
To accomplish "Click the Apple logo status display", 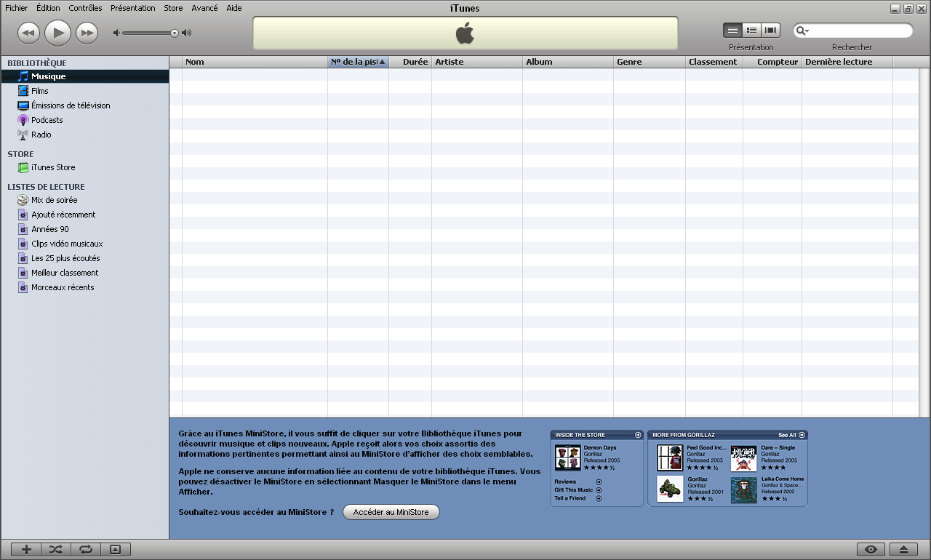I will (465, 33).
